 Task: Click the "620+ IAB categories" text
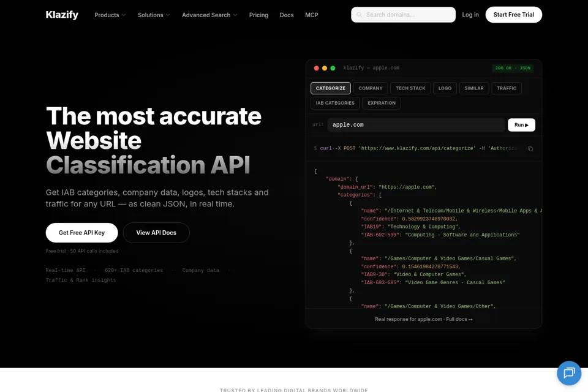point(134,271)
